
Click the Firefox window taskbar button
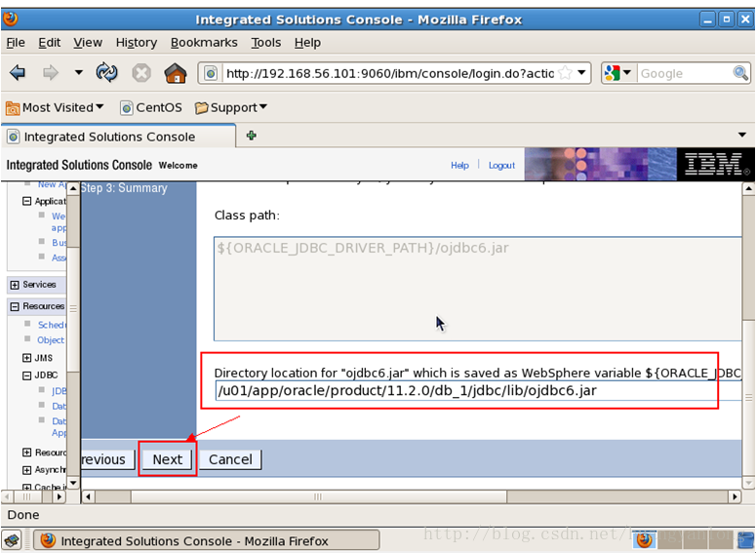click(x=207, y=541)
